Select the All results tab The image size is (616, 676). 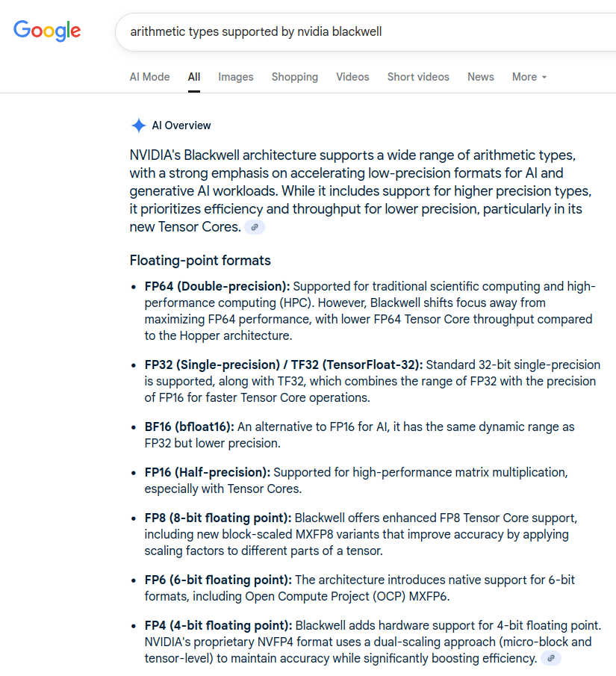(x=194, y=77)
